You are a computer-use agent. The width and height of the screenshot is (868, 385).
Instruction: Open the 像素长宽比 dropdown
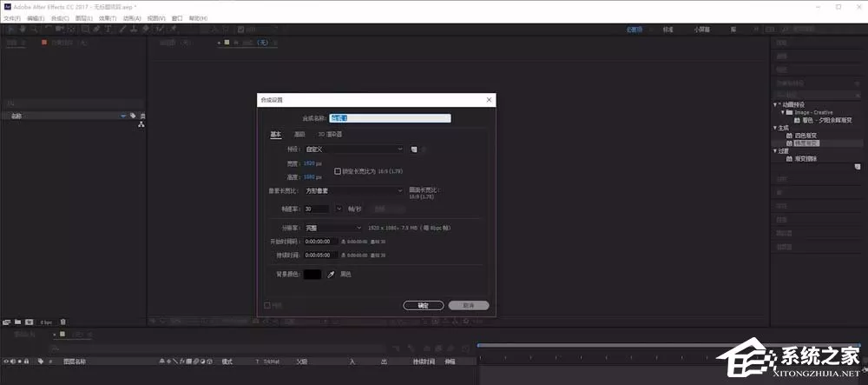coord(354,190)
